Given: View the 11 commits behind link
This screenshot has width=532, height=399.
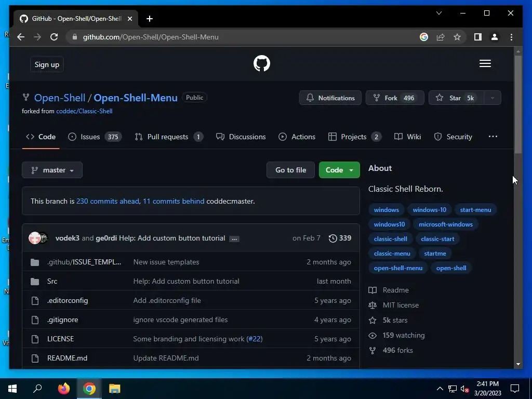Looking at the screenshot, I should [174, 201].
